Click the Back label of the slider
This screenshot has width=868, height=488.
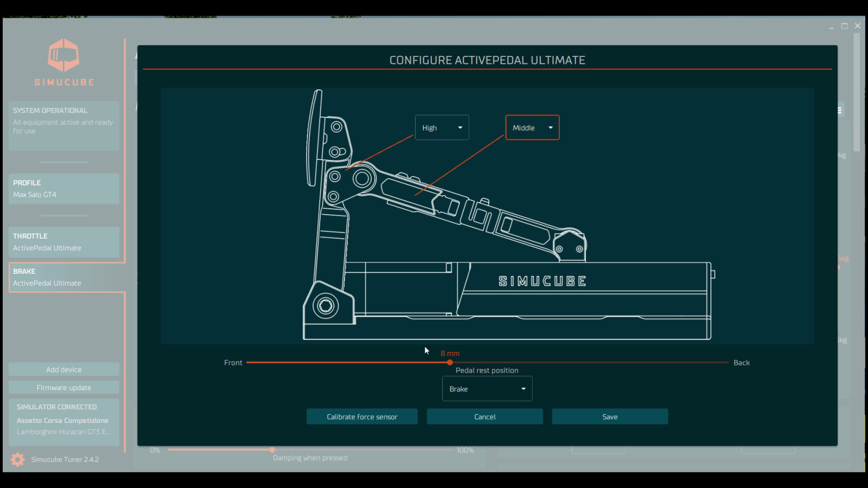[742, 363]
